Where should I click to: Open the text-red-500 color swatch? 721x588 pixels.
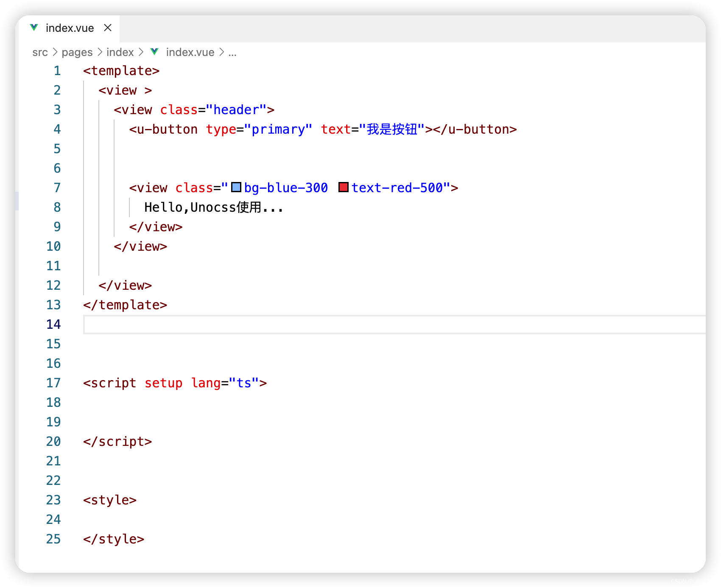pos(344,187)
